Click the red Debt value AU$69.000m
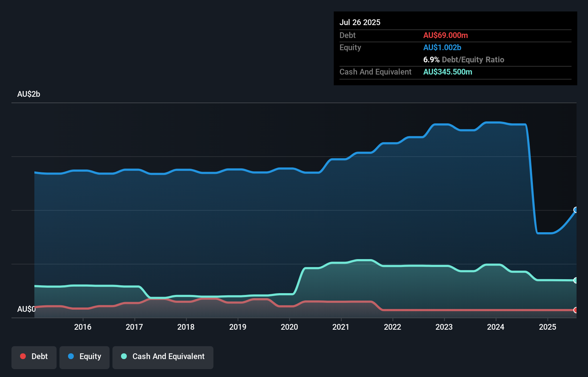588x377 pixels. [x=446, y=35]
